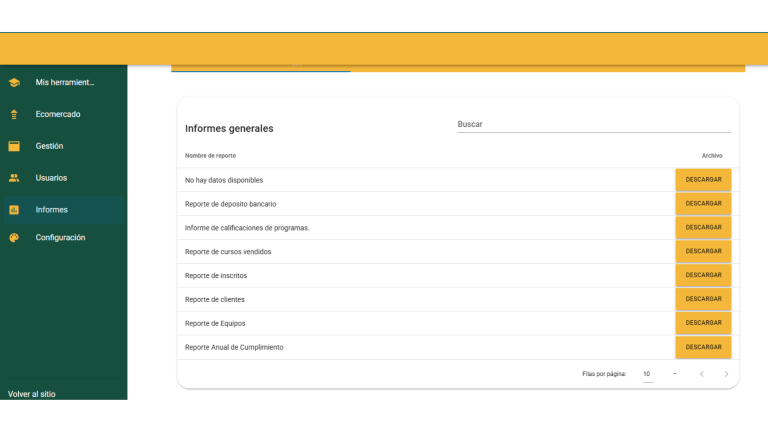Focus the Buscar search field
Screen dimensions: 768x432
[594, 124]
